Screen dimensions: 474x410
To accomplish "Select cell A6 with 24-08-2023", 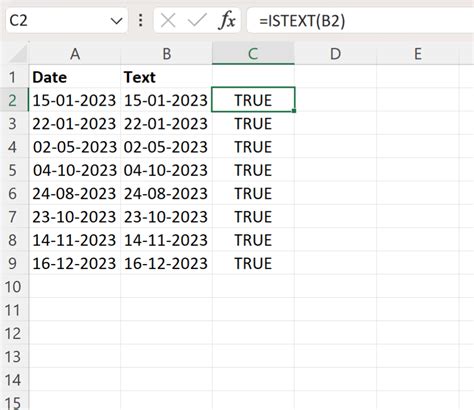I will (x=75, y=193).
